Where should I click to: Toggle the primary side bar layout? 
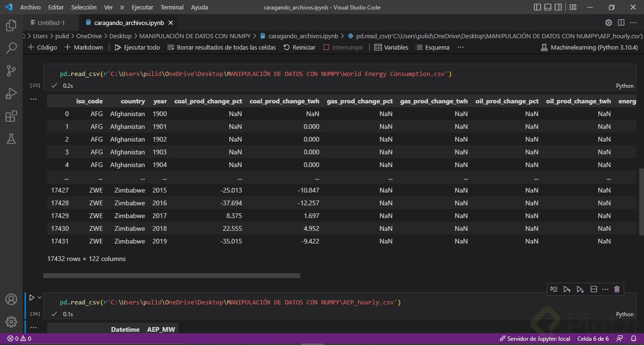(537, 8)
